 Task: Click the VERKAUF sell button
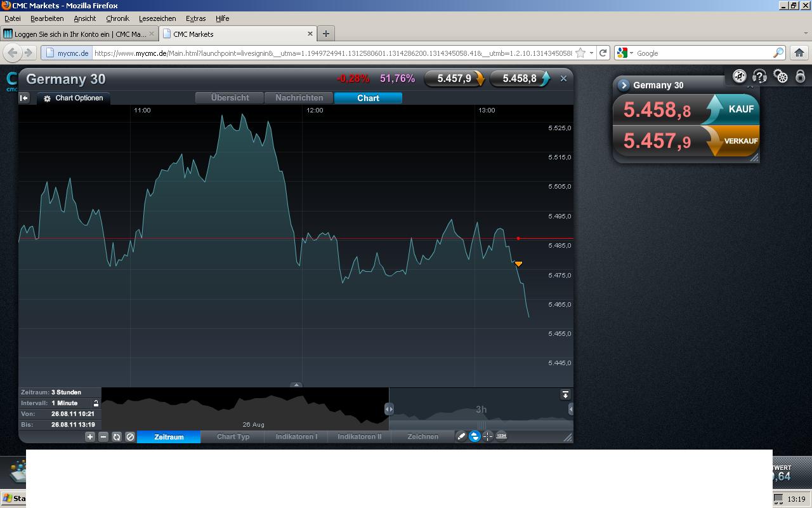[731, 141]
